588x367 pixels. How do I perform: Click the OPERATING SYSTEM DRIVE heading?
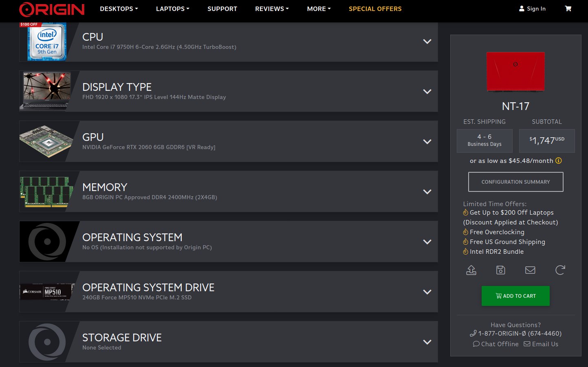click(x=148, y=287)
